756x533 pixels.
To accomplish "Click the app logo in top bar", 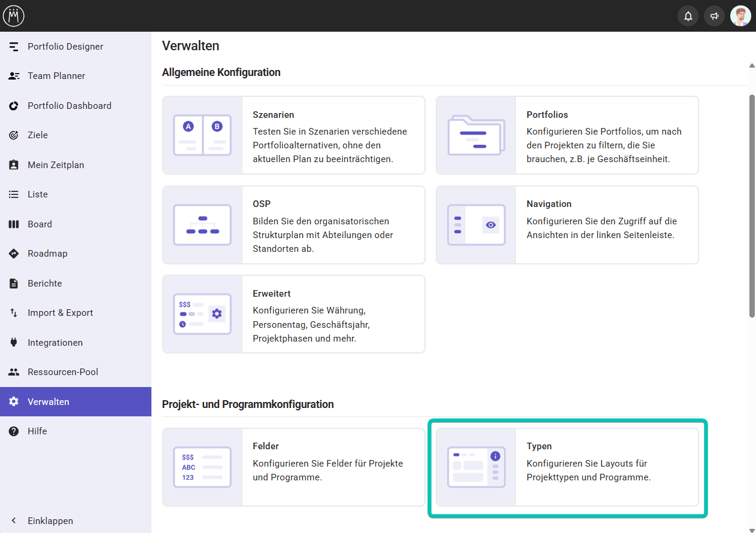I will [13, 16].
